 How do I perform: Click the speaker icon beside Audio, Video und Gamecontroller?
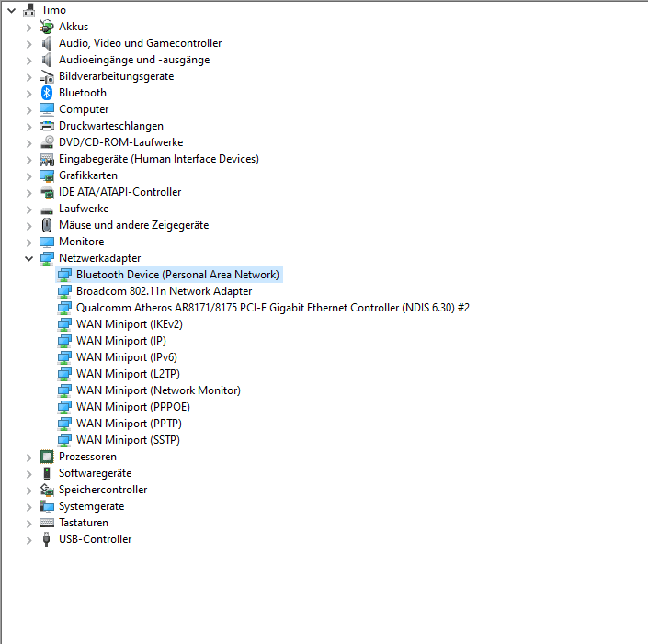click(x=47, y=43)
